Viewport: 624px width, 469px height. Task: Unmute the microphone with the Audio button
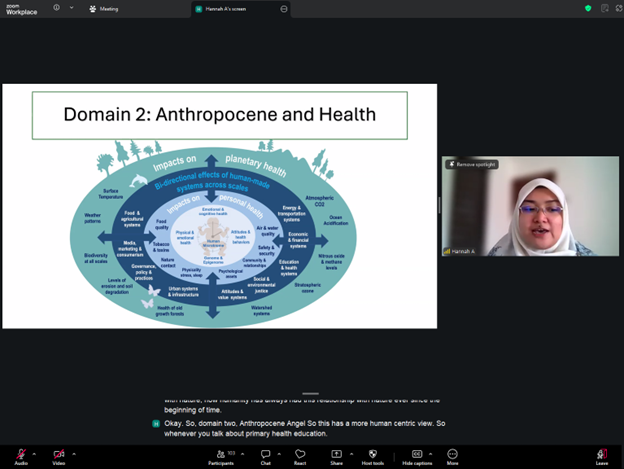pos(20,454)
